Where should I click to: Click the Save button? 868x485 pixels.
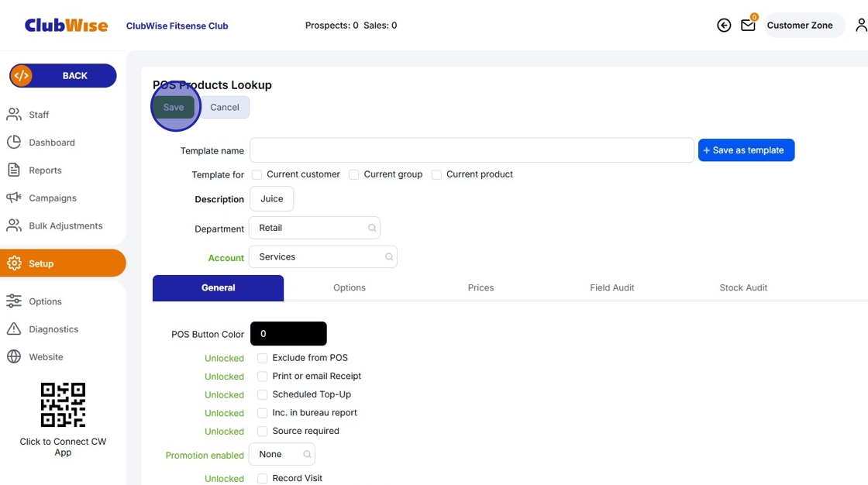coord(174,108)
